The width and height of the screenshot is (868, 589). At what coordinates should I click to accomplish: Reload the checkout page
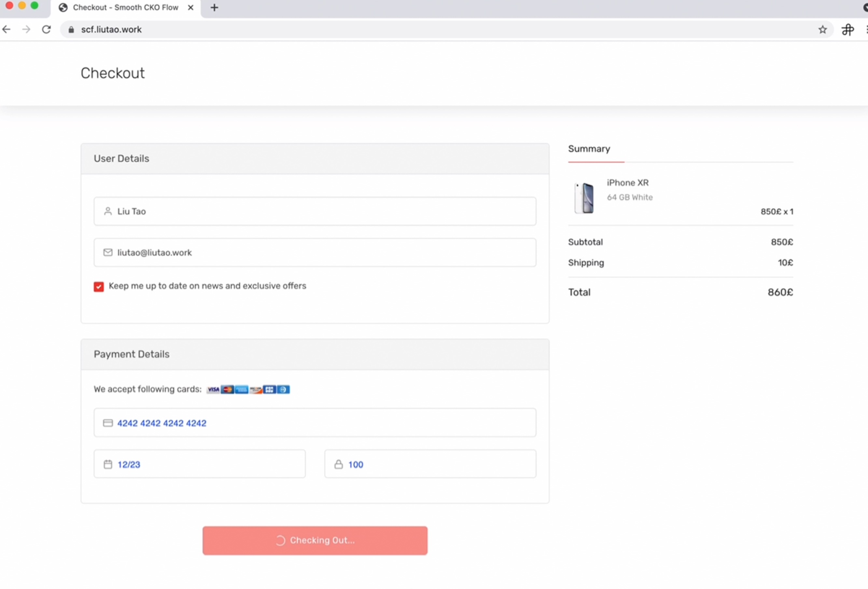click(46, 30)
